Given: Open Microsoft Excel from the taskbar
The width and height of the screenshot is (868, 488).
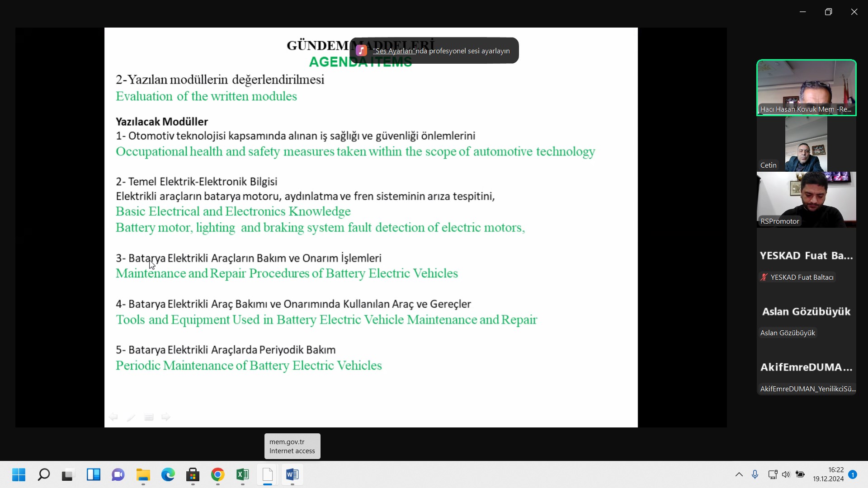Looking at the screenshot, I should 243,474.
